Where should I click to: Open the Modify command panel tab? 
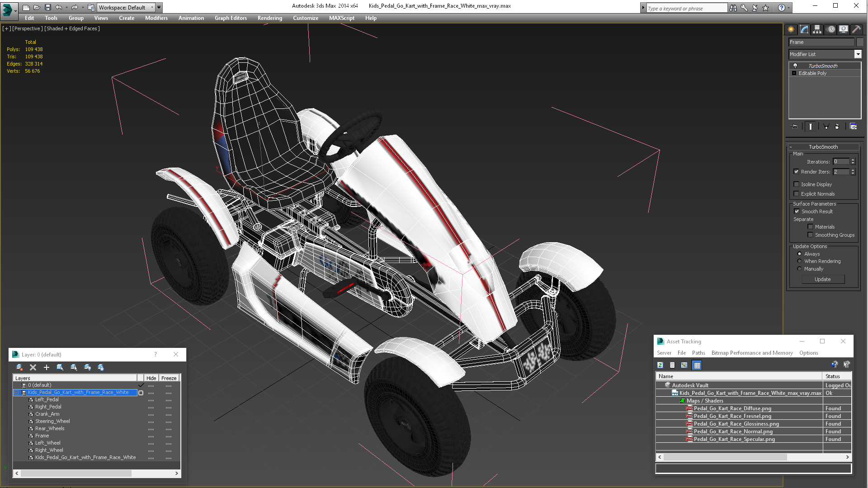point(804,29)
